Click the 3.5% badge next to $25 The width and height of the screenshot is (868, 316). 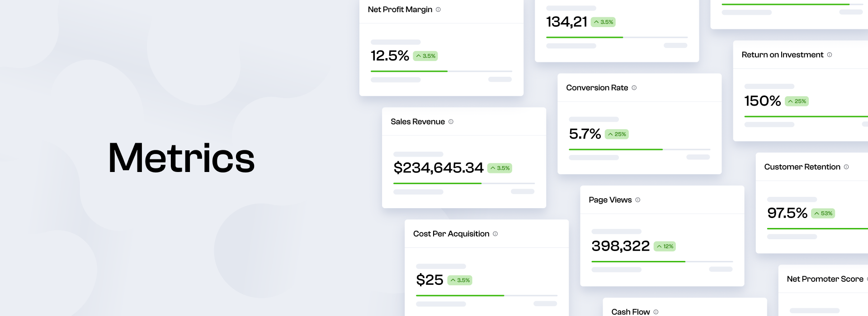[460, 280]
